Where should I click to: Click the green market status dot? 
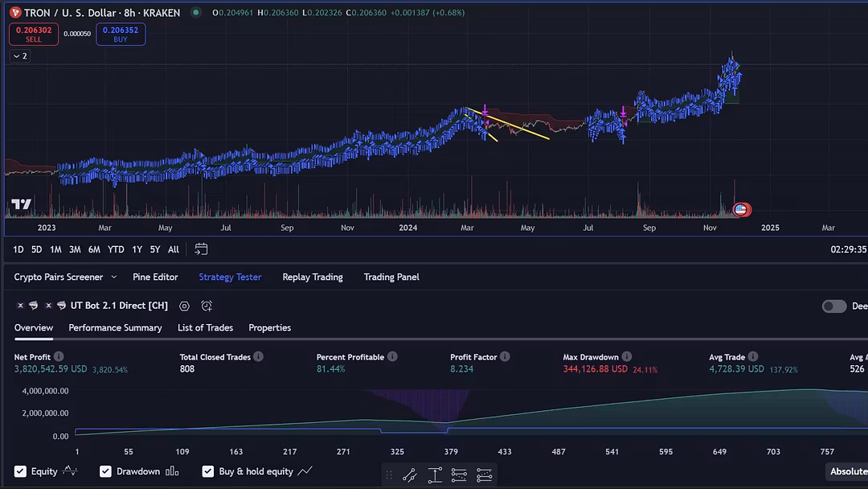(196, 12)
